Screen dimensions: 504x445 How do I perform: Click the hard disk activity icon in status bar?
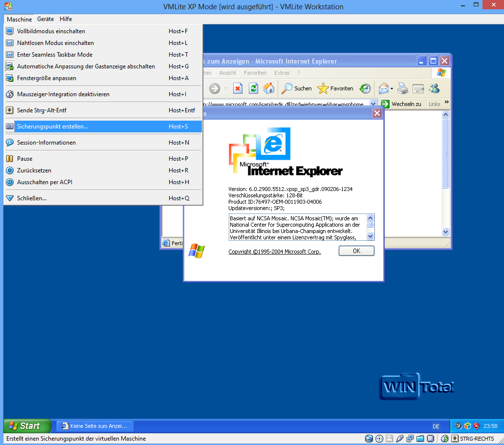(369, 439)
